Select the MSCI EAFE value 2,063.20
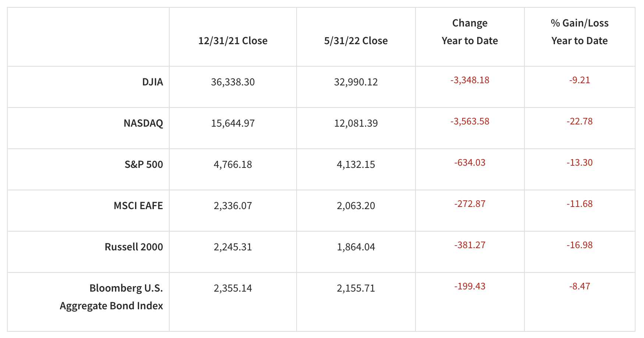This screenshot has height=338, width=644. tap(356, 205)
